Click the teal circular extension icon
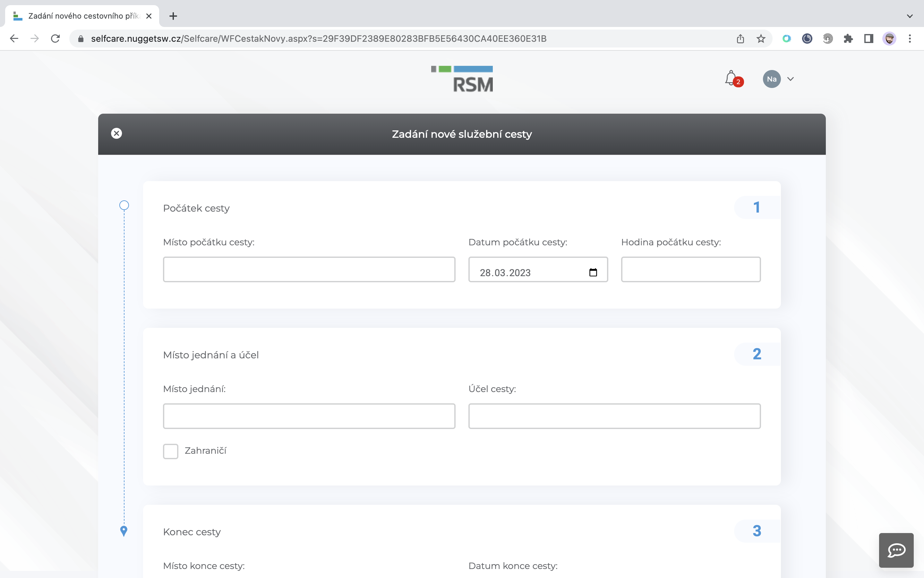This screenshot has width=924, height=578. pyautogui.click(x=787, y=39)
